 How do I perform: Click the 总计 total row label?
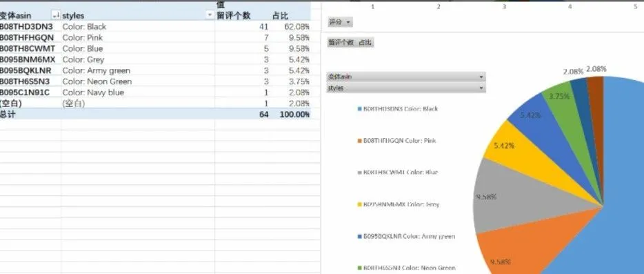(x=8, y=115)
